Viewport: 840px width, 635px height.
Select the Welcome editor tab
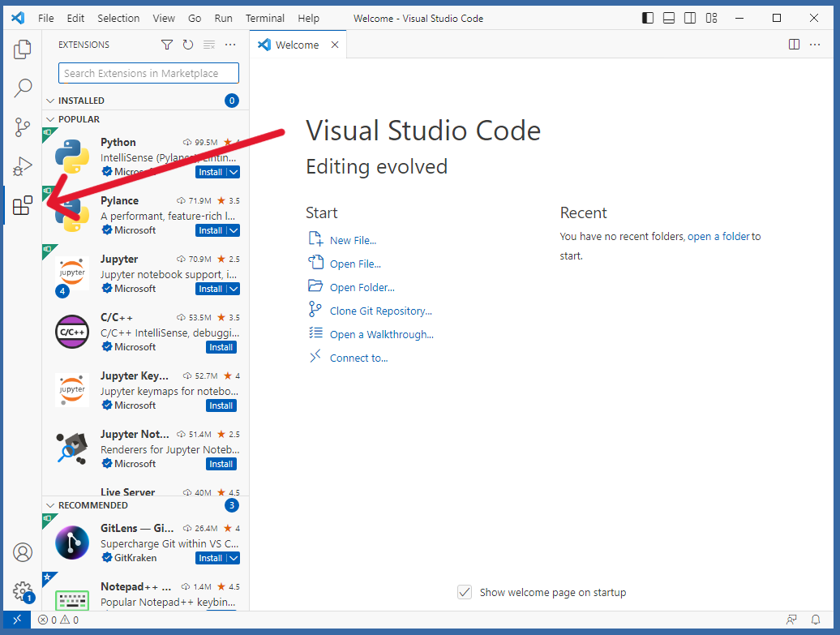pyautogui.click(x=297, y=45)
